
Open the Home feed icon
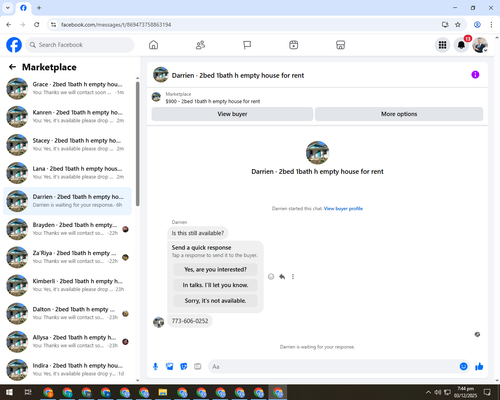(153, 45)
